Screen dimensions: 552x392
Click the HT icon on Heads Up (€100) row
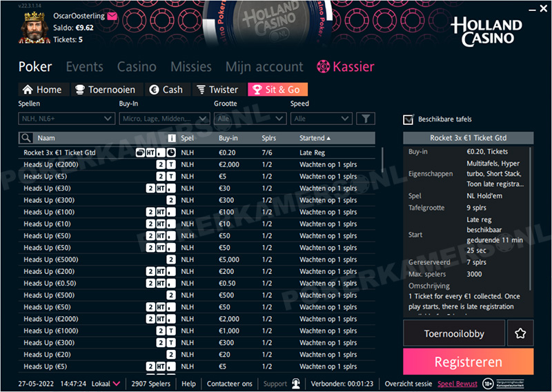coord(161,212)
